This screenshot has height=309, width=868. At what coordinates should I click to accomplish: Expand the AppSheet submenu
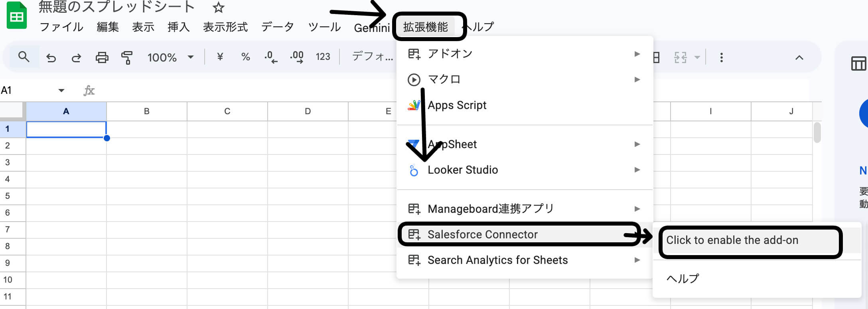pyautogui.click(x=525, y=144)
